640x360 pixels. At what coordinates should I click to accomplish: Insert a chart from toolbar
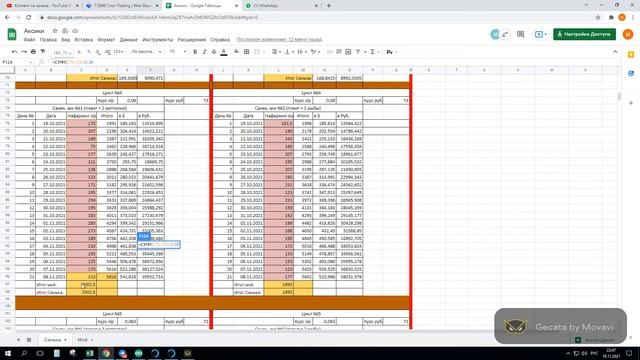pyautogui.click(x=348, y=52)
